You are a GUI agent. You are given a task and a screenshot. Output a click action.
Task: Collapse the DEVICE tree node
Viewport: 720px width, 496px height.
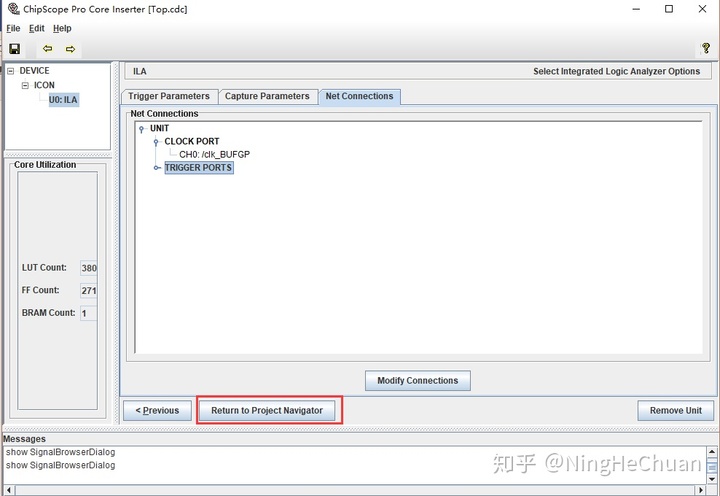[11, 71]
